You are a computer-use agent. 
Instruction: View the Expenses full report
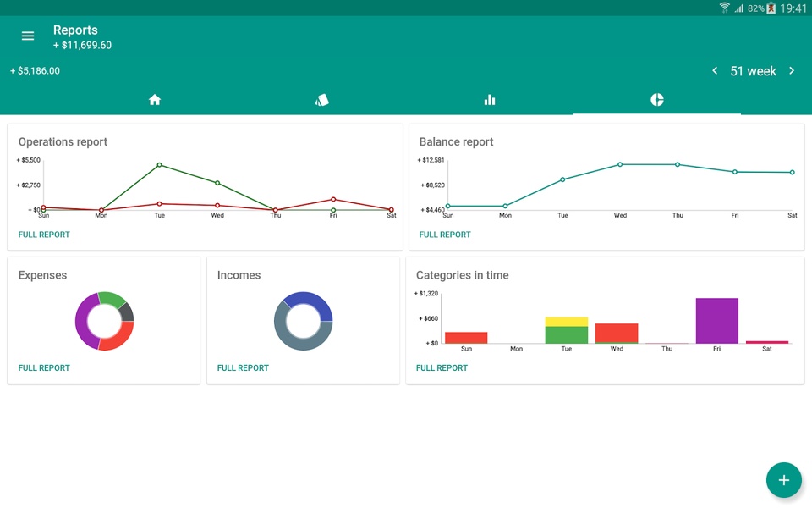[44, 367]
